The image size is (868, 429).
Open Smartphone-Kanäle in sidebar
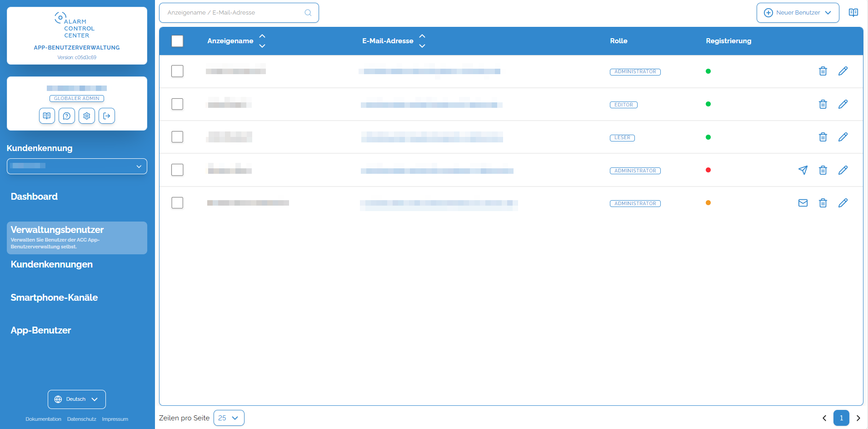click(x=54, y=298)
